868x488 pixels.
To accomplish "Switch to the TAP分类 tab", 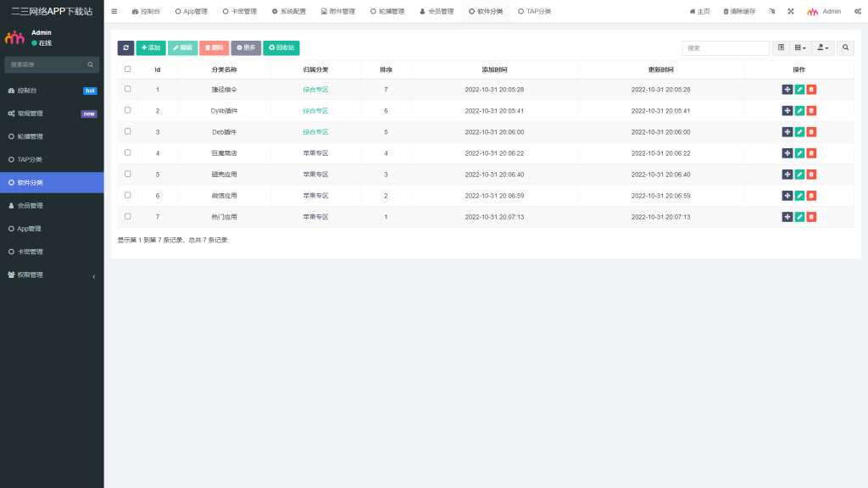I will coord(534,12).
